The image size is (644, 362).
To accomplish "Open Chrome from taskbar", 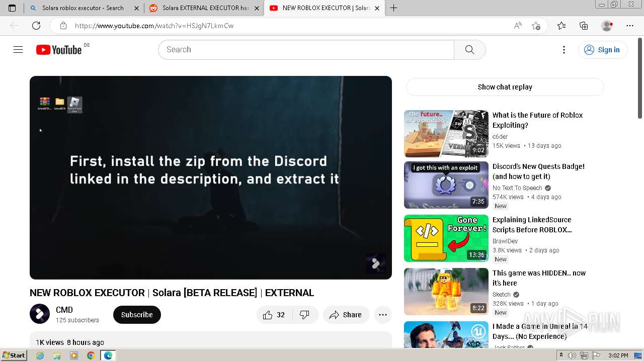I will click(91, 355).
